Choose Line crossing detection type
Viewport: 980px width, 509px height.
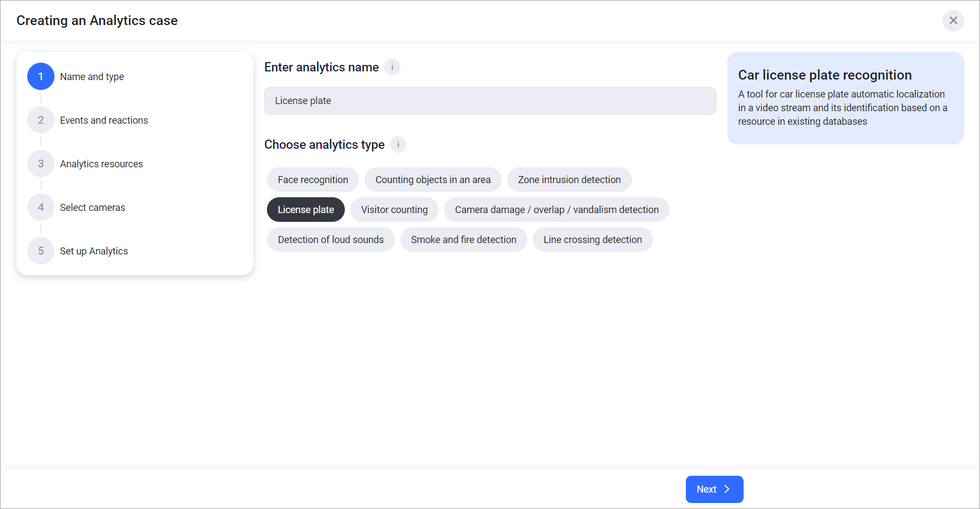coord(592,240)
